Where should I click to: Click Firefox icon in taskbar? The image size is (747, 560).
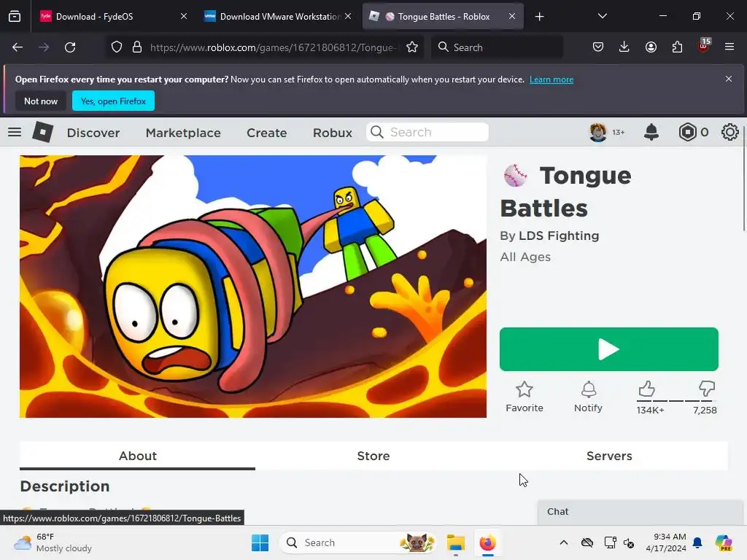[x=487, y=542]
